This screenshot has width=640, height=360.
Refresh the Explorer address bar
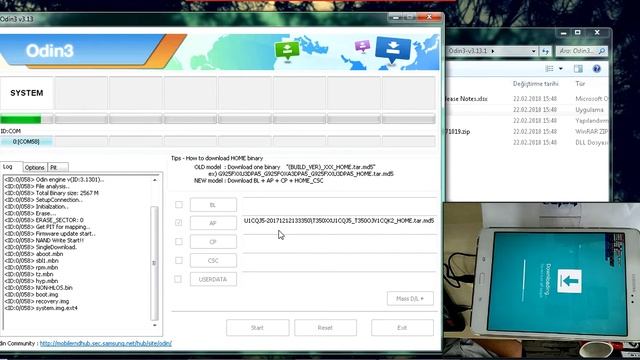coord(546,51)
